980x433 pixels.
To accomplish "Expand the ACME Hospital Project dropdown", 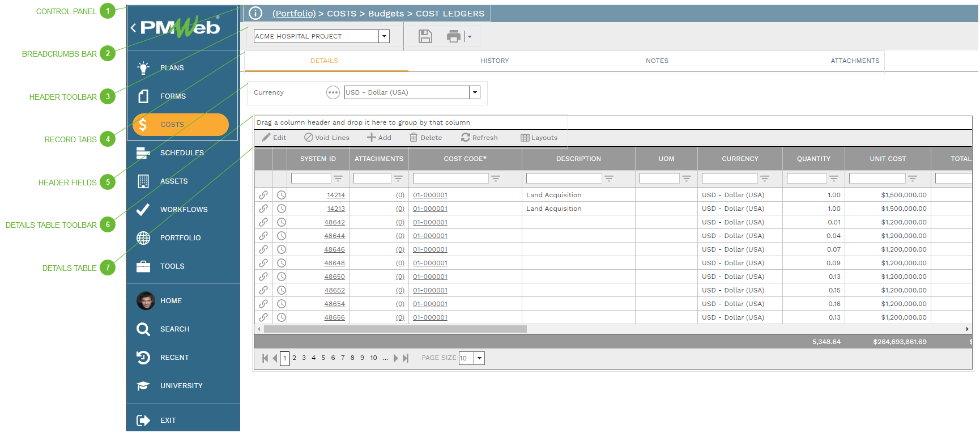I will click(385, 36).
